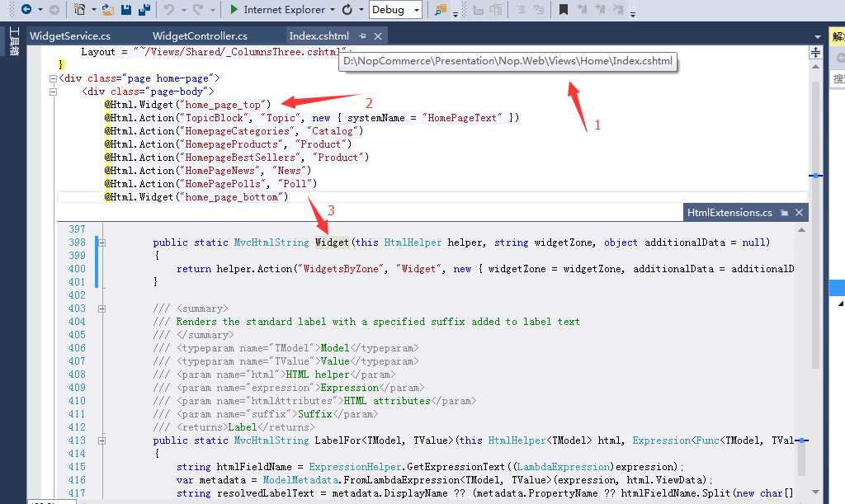Image resolution: width=845 pixels, height=504 pixels.
Task: Open the Redo history dropdown arrow
Action: tap(212, 10)
